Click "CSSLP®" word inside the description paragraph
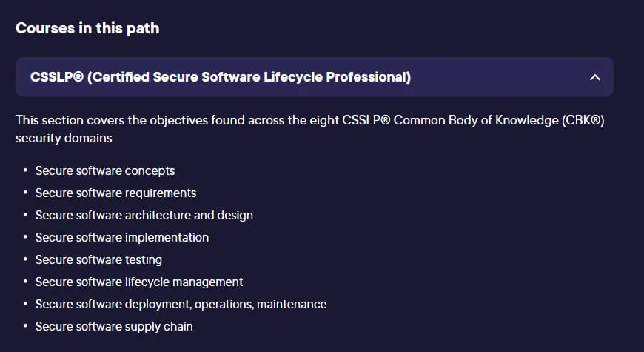 [366, 120]
